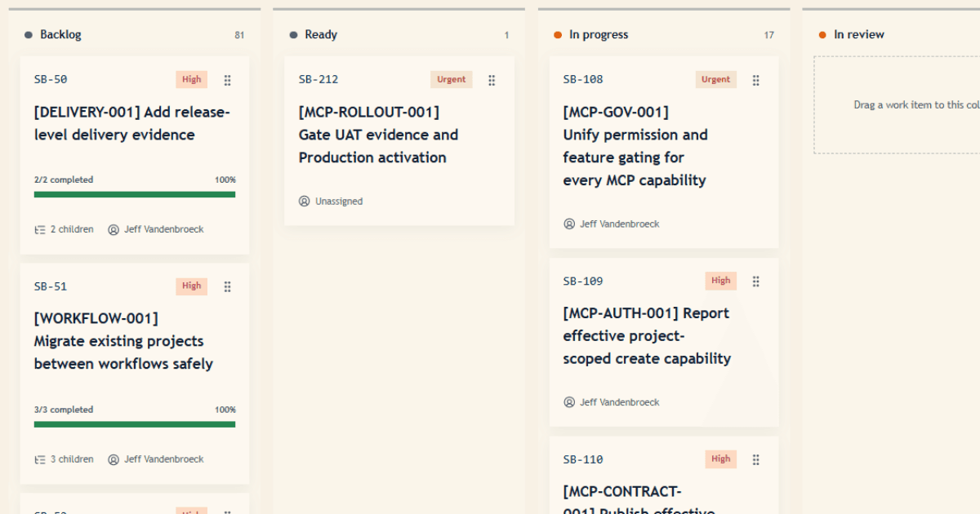Click drag handle icon on SB-108 card

tap(756, 80)
